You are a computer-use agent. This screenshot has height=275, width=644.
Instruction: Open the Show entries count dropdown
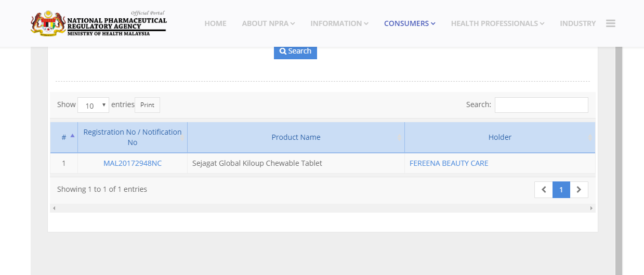pos(93,105)
